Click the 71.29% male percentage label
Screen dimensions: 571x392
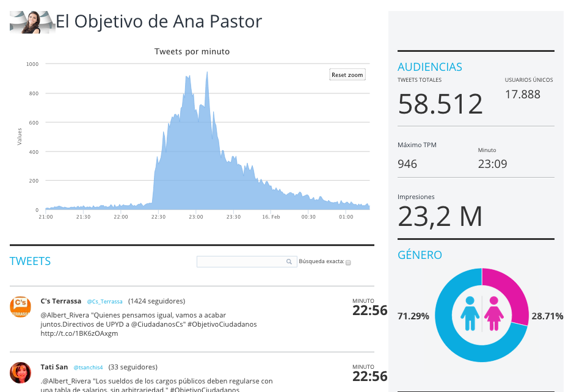point(413,316)
